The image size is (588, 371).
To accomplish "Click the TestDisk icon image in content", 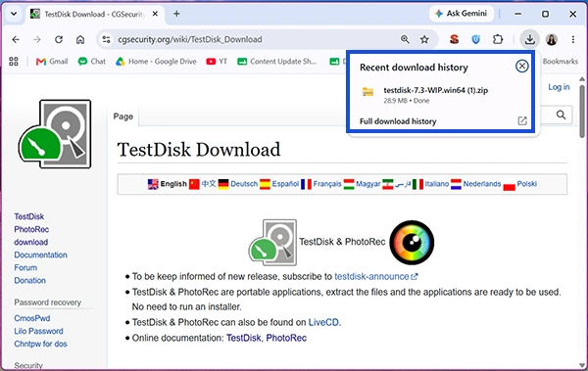I will (272, 243).
